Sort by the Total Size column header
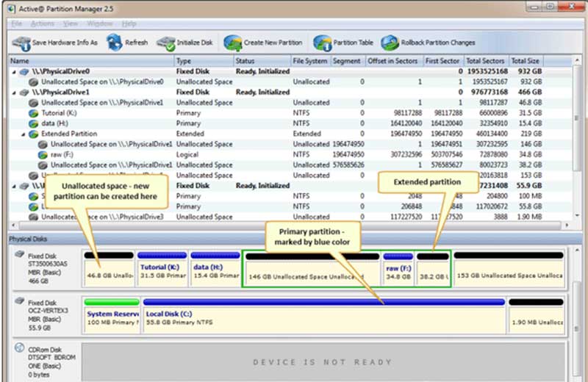The height and width of the screenshot is (382, 588). (x=526, y=61)
